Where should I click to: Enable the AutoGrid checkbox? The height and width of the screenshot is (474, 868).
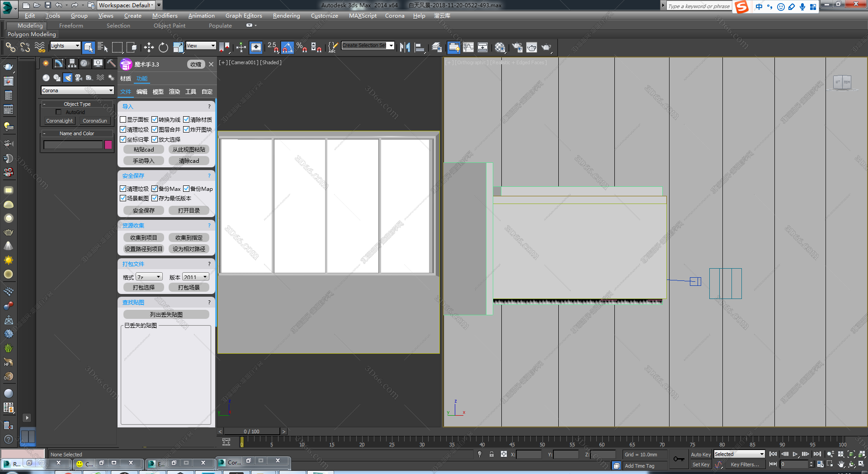58,112
